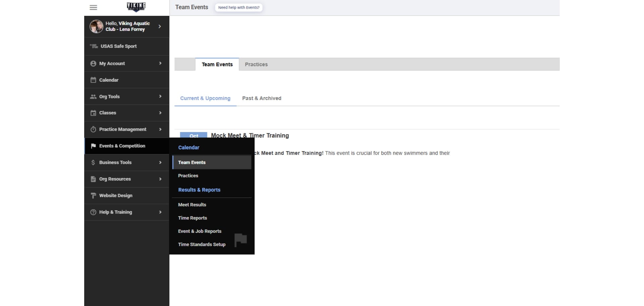Click the Business Tools dollar icon
The width and height of the screenshot is (644, 306).
[x=93, y=163]
